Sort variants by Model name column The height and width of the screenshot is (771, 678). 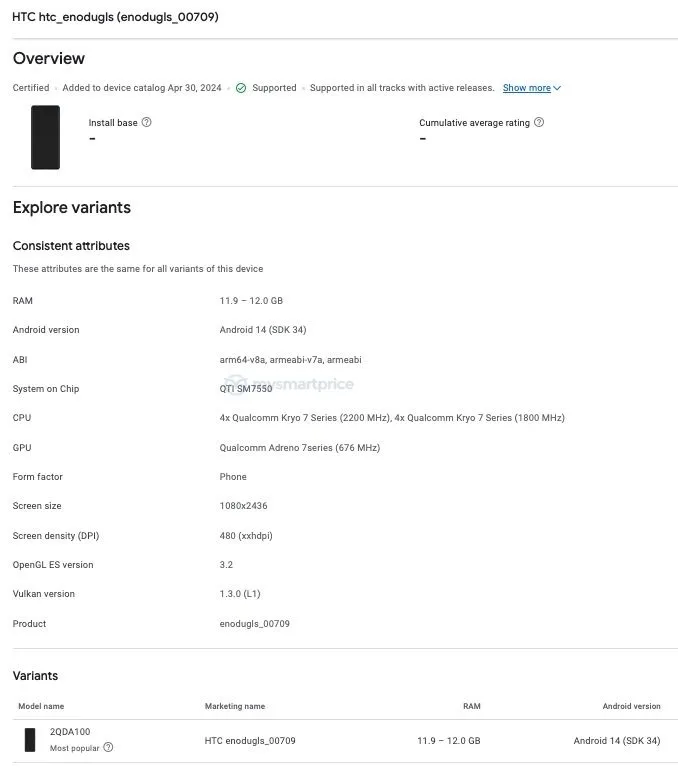41,706
